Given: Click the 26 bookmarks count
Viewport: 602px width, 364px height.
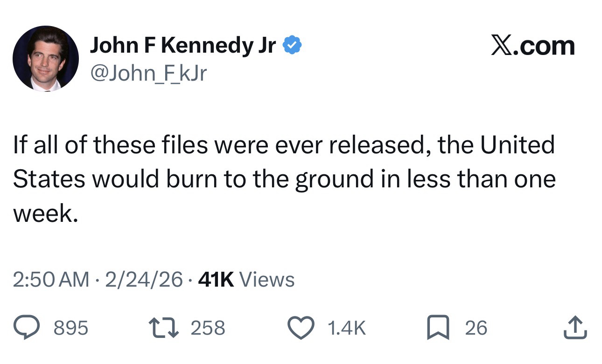Looking at the screenshot, I should coord(476,328).
